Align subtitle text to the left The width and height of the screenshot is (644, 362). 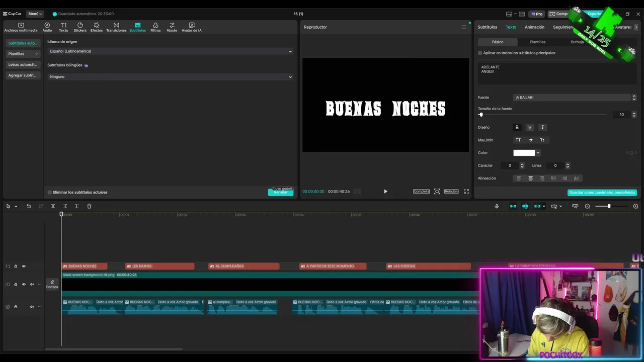point(519,178)
